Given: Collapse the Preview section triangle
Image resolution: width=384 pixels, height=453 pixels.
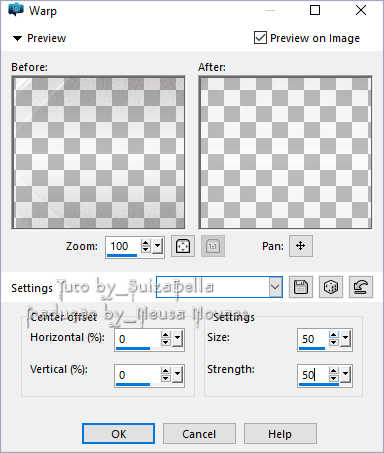Looking at the screenshot, I should click(x=17, y=38).
